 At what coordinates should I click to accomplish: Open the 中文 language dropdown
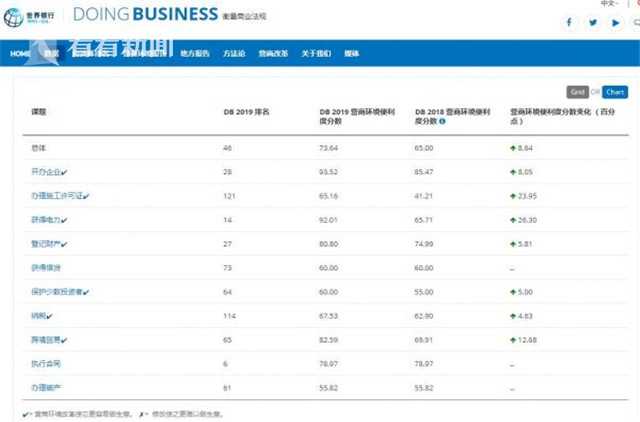[610, 4]
